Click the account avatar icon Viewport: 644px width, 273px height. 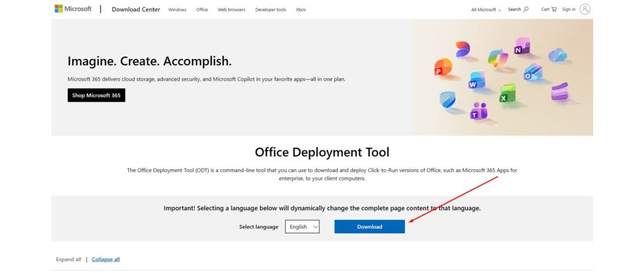tap(585, 9)
